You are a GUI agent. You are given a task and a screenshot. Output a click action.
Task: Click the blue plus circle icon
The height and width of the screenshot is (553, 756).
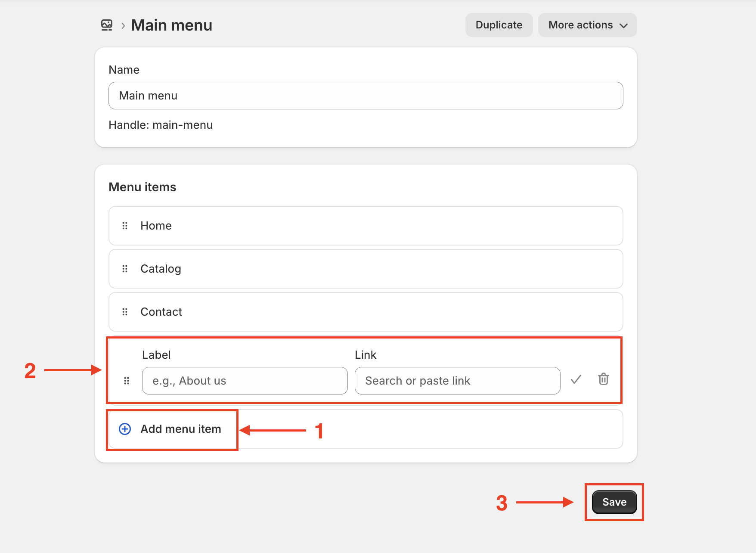pyautogui.click(x=125, y=429)
